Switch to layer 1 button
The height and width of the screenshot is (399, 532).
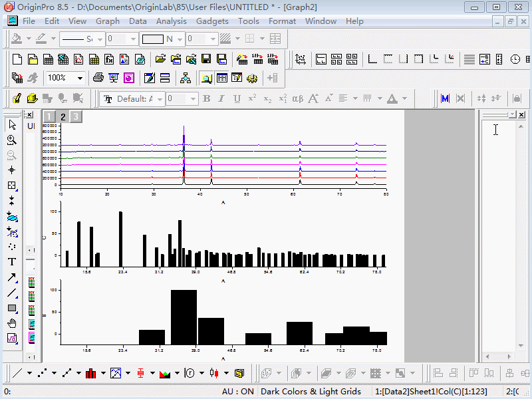click(49, 117)
